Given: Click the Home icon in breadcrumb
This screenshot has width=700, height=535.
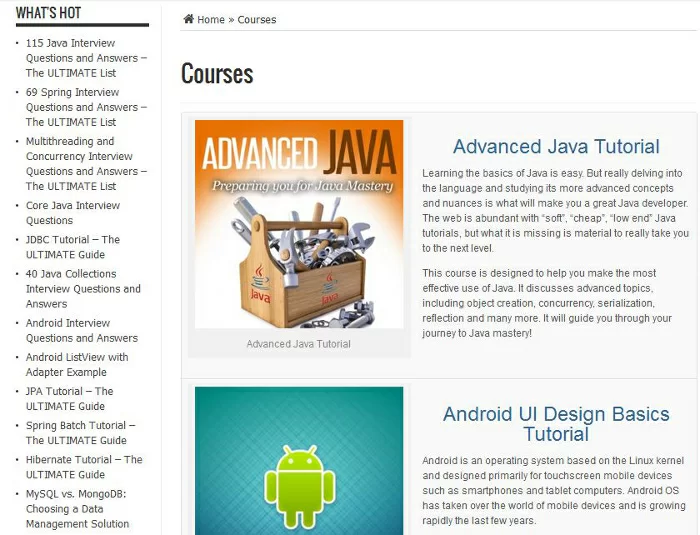Looking at the screenshot, I should [189, 19].
